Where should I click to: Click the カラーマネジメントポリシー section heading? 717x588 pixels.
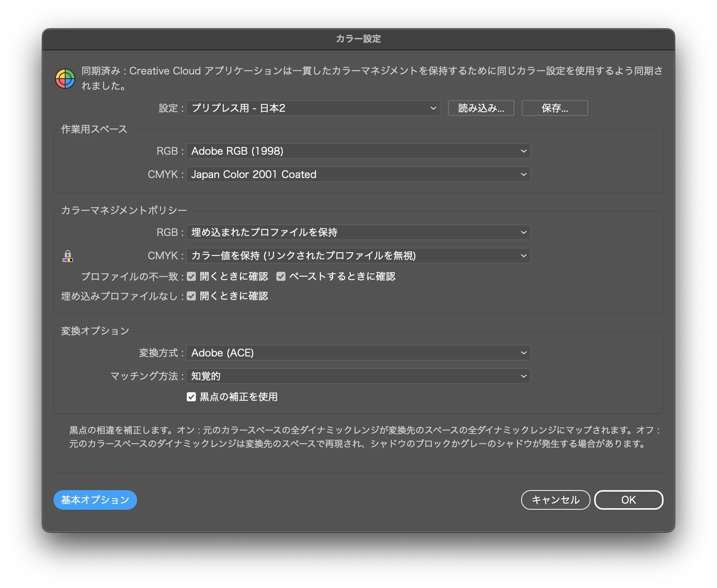pos(124,210)
